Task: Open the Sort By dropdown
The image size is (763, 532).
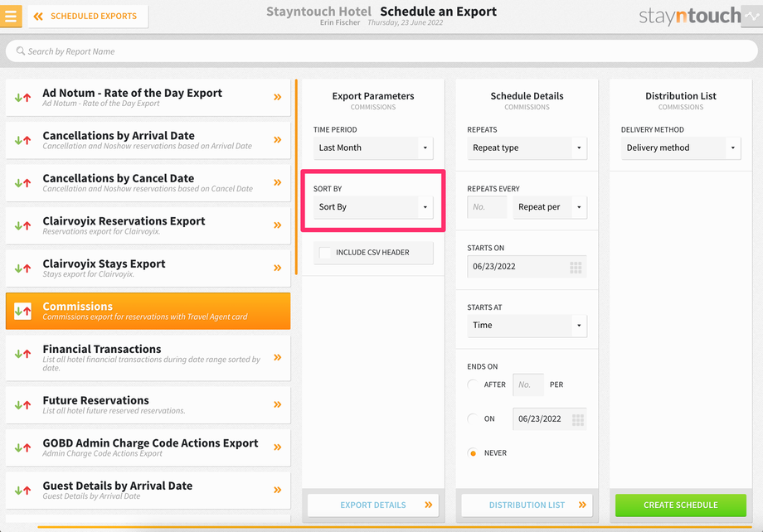Action: point(373,207)
